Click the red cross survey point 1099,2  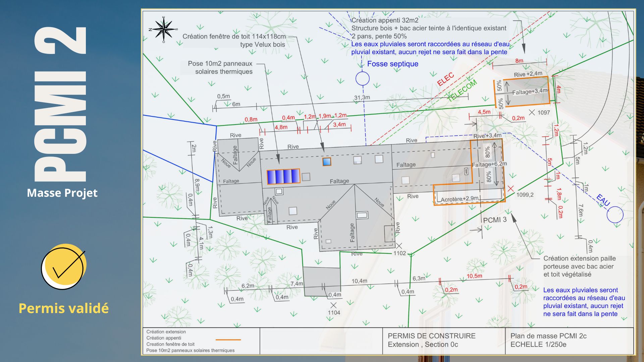point(511,189)
